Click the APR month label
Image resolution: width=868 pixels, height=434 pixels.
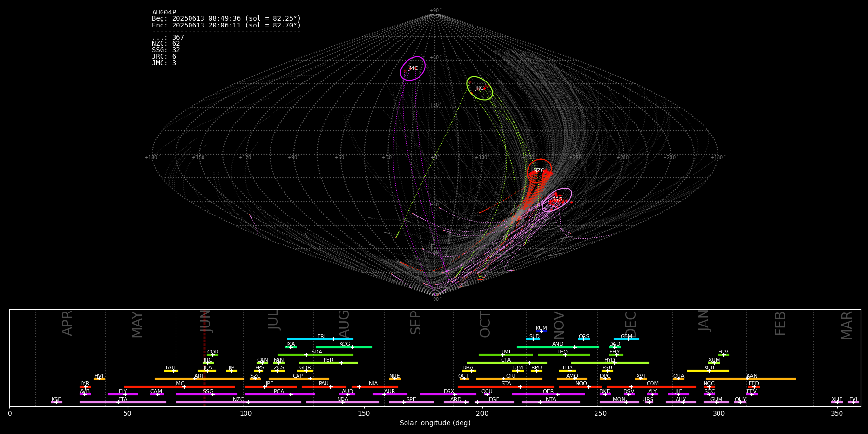(68, 323)
